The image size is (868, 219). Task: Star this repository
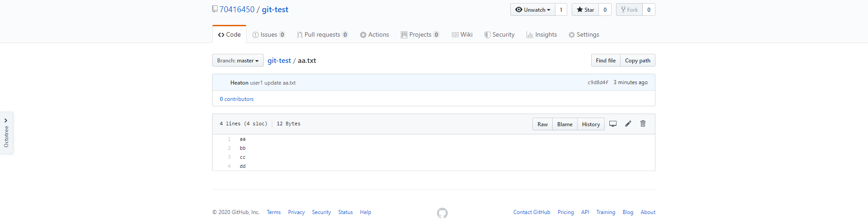coord(585,10)
